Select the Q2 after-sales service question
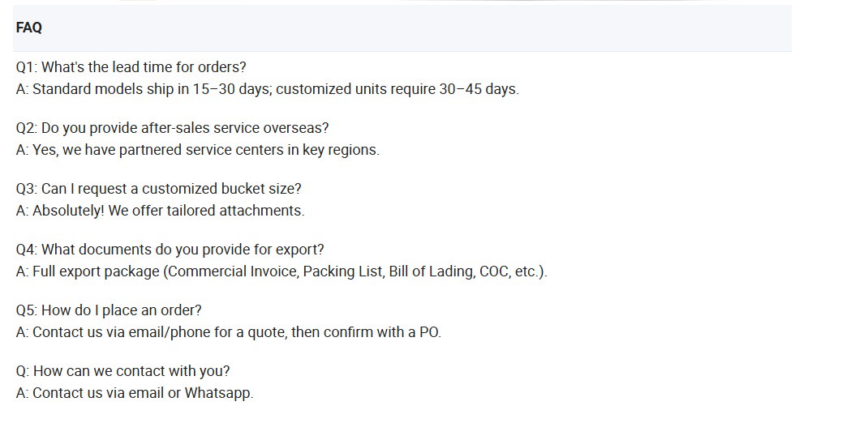The image size is (868, 423). [172, 128]
